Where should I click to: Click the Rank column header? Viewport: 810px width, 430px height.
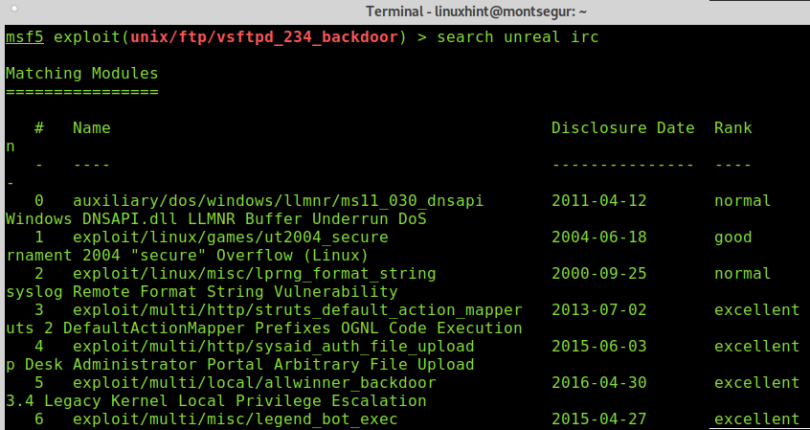733,128
